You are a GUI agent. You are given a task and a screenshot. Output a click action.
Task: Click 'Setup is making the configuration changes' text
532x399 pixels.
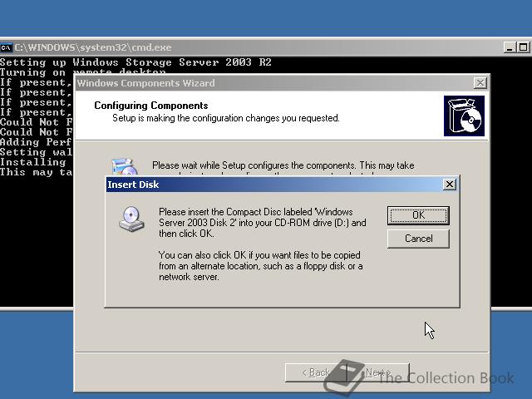[x=225, y=118]
